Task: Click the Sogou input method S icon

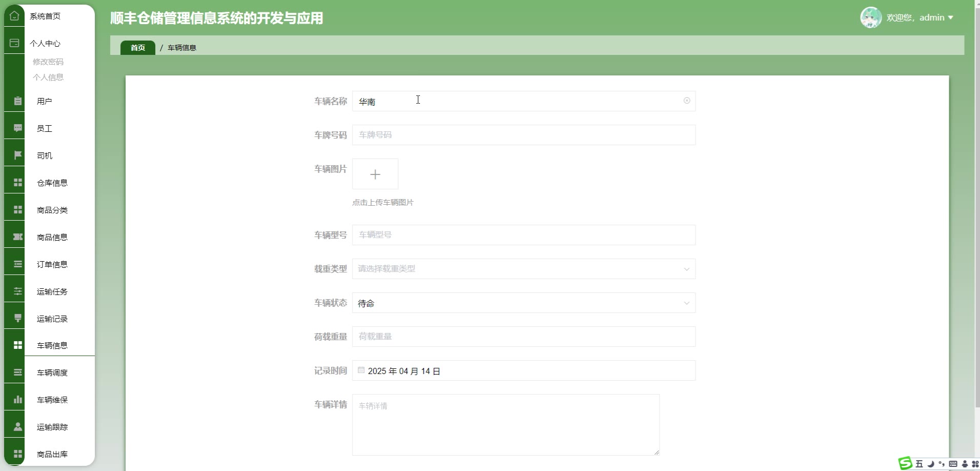Action: [x=906, y=463]
